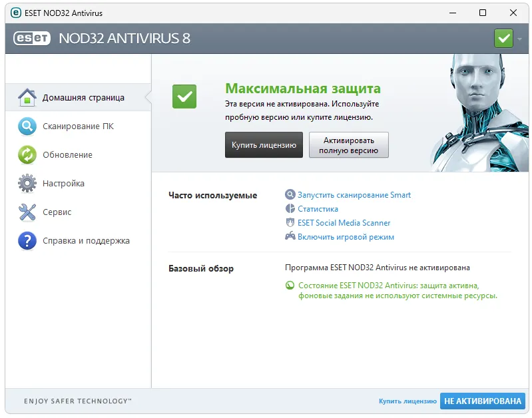Click the green refresh icon for Обновление
Image resolution: width=532 pixels, height=418 pixels.
click(x=27, y=154)
